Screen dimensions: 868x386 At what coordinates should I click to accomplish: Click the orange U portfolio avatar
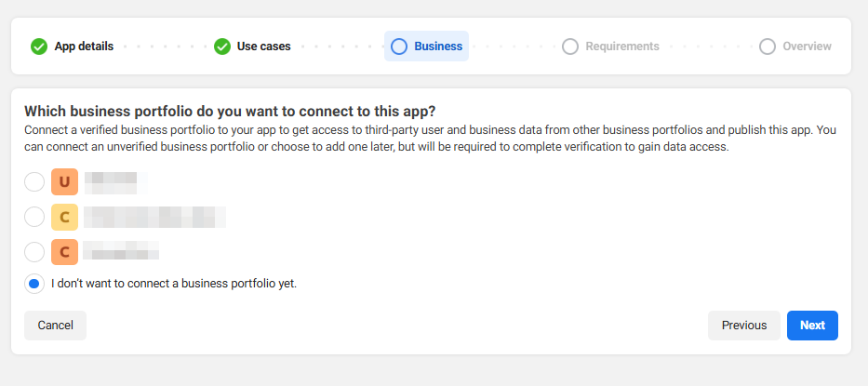[x=64, y=181]
